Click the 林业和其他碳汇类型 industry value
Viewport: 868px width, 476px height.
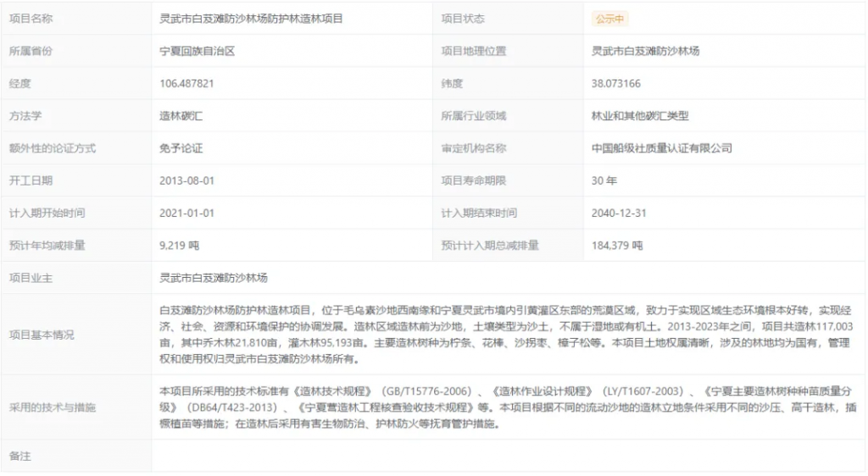640,116
